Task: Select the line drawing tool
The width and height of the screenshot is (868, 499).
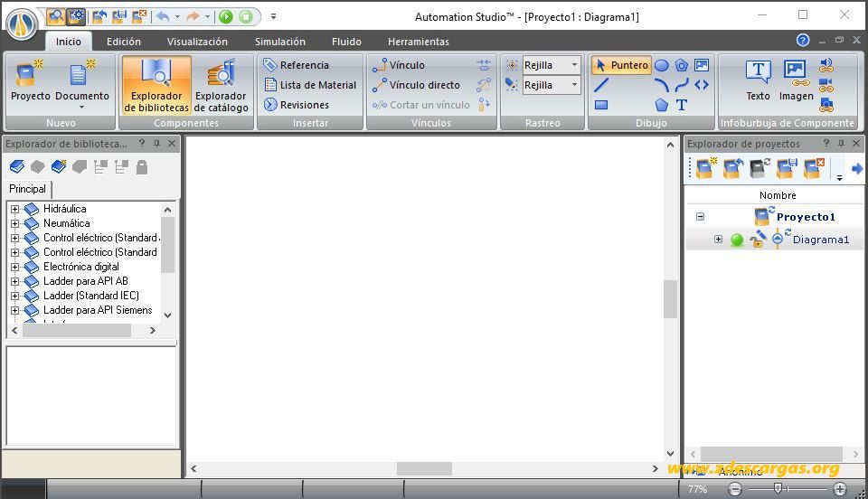Action: click(x=601, y=85)
